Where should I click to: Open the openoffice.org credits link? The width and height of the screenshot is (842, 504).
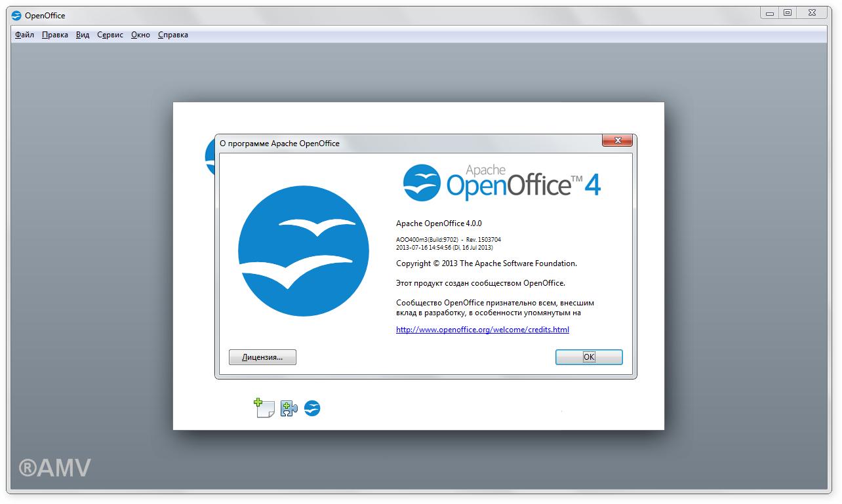(x=483, y=330)
